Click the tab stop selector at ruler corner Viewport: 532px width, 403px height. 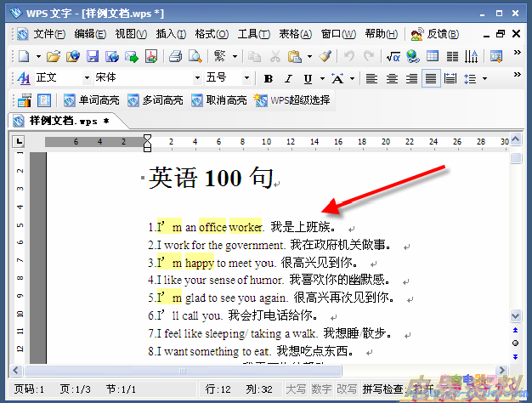(19, 141)
